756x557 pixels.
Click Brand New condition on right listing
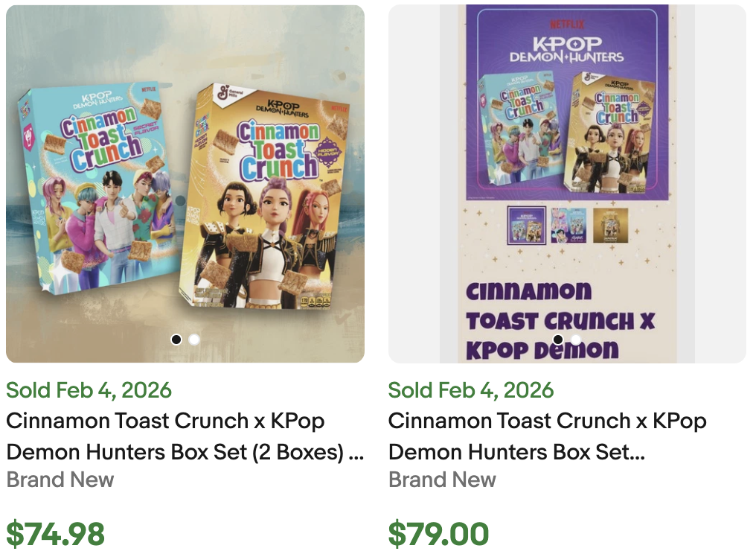click(442, 480)
